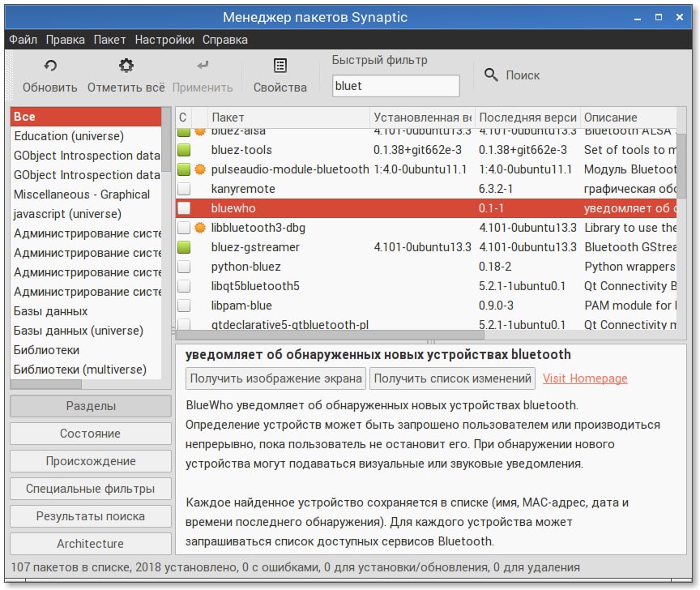Click the orange star icon beside libbluetooth3-dbg

pyautogui.click(x=200, y=228)
